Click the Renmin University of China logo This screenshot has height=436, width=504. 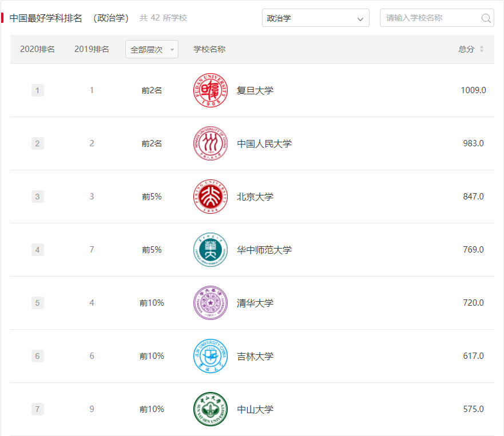pos(210,143)
